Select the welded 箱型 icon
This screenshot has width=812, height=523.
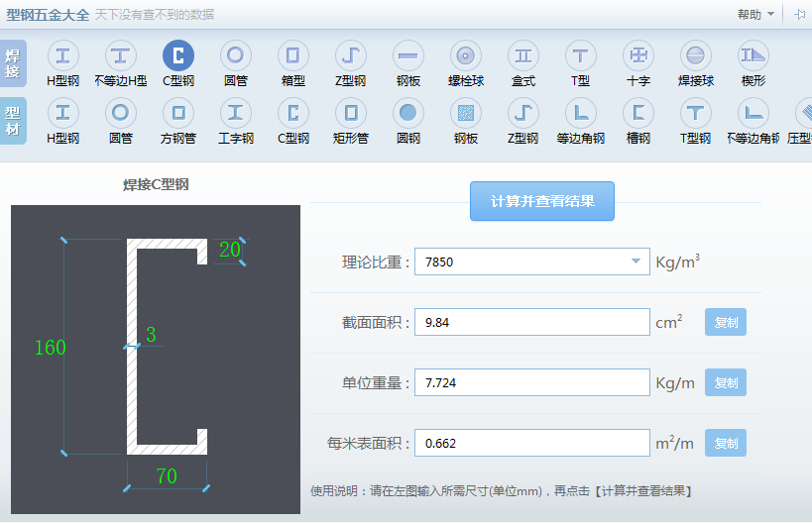click(293, 55)
